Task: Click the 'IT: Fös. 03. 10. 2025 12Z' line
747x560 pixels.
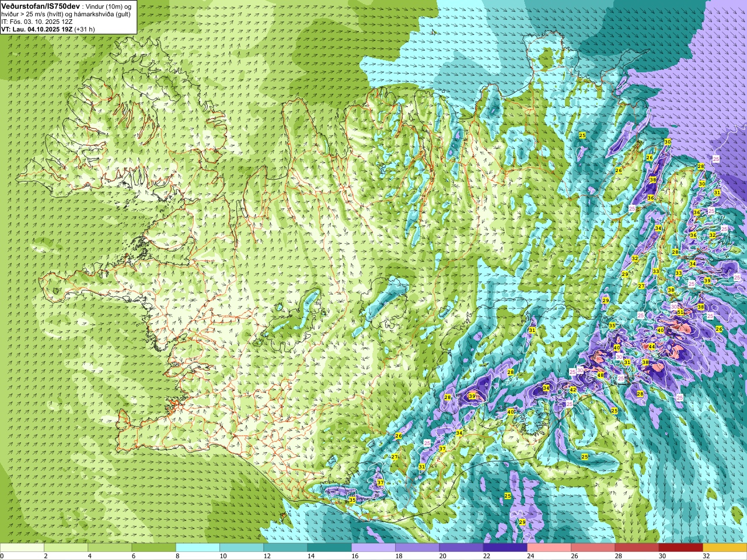Action: [x=37, y=22]
